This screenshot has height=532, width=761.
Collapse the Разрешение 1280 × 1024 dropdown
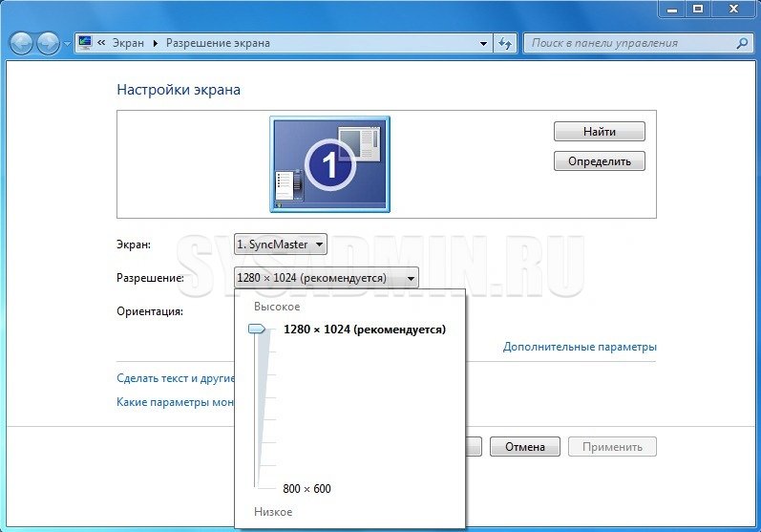point(326,278)
